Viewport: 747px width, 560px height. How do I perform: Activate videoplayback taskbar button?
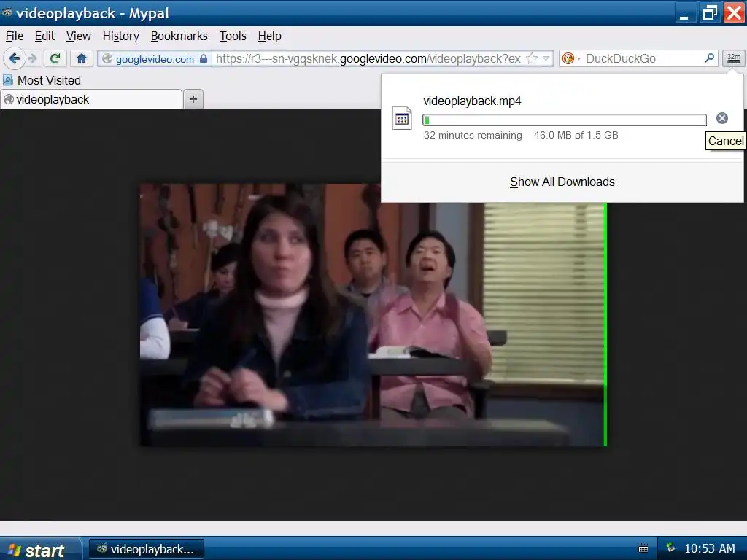[146, 549]
